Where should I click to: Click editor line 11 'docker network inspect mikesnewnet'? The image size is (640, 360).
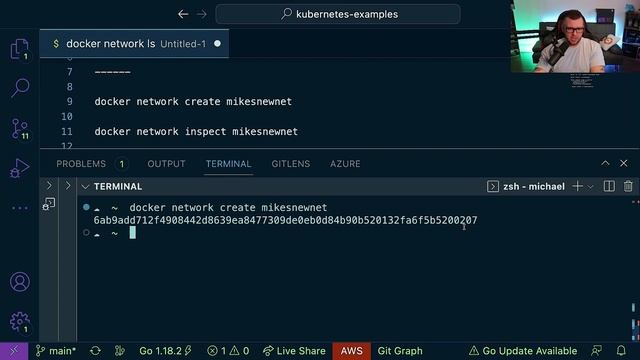[x=196, y=131]
